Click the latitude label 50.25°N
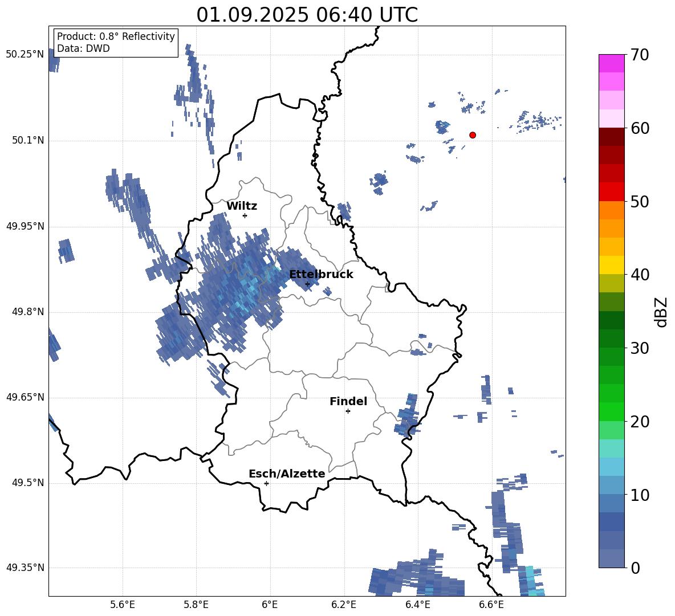 pyautogui.click(x=25, y=55)
